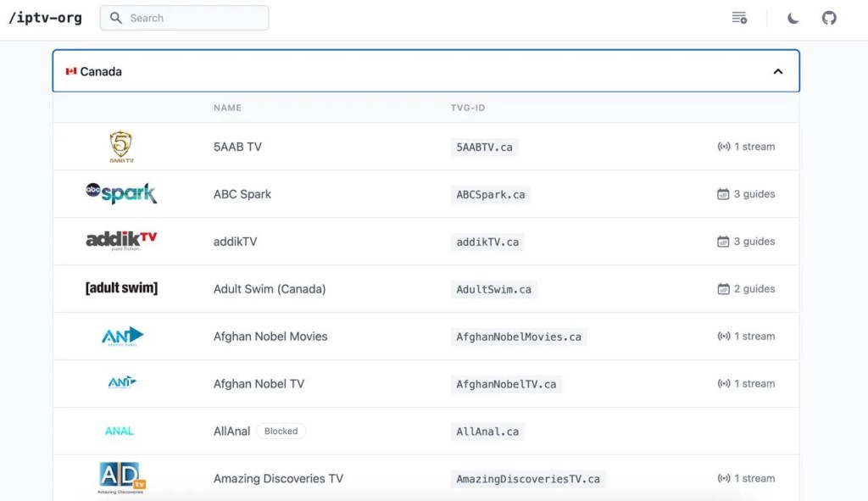Click the ABC Spark channel logo
This screenshot has height=501, width=868.
click(121, 193)
